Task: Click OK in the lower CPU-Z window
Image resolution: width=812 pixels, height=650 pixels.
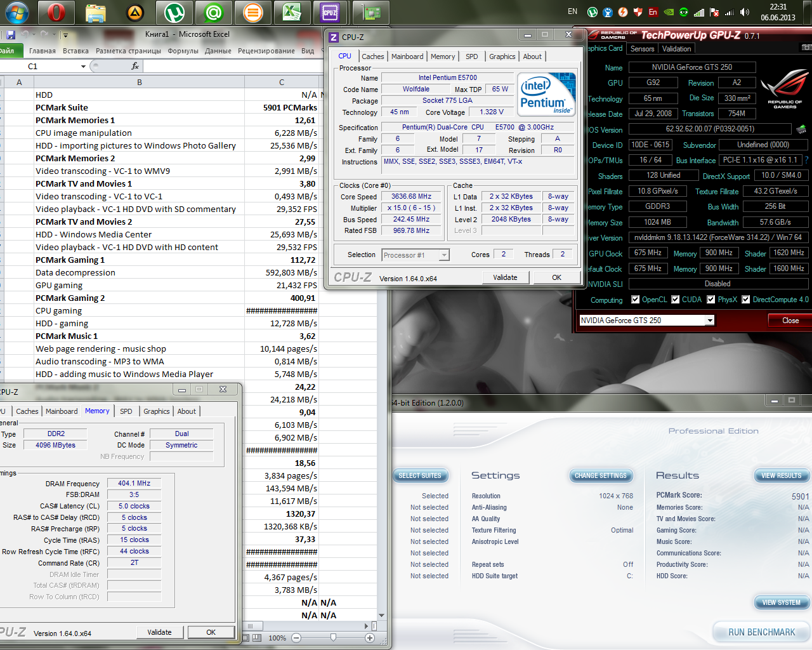Action: [x=211, y=632]
